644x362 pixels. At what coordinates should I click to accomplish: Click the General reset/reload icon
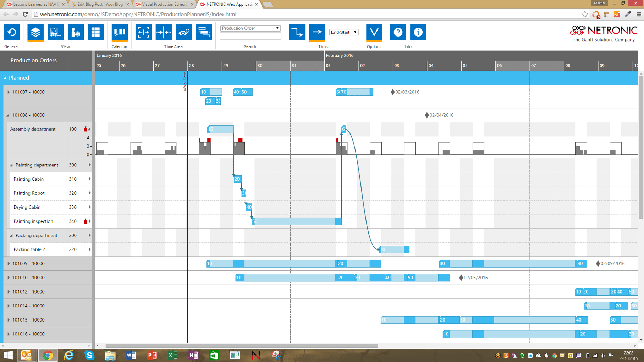coord(12,32)
